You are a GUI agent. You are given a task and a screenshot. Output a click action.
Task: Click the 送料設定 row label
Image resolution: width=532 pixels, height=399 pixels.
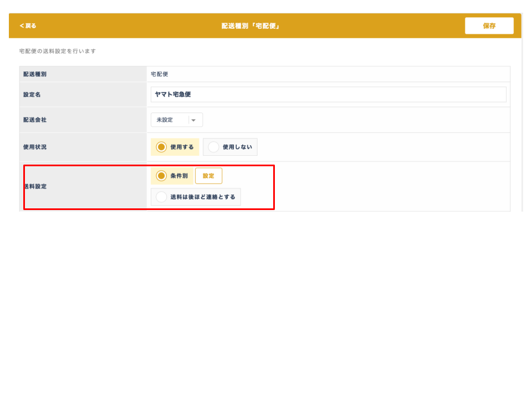(35, 186)
